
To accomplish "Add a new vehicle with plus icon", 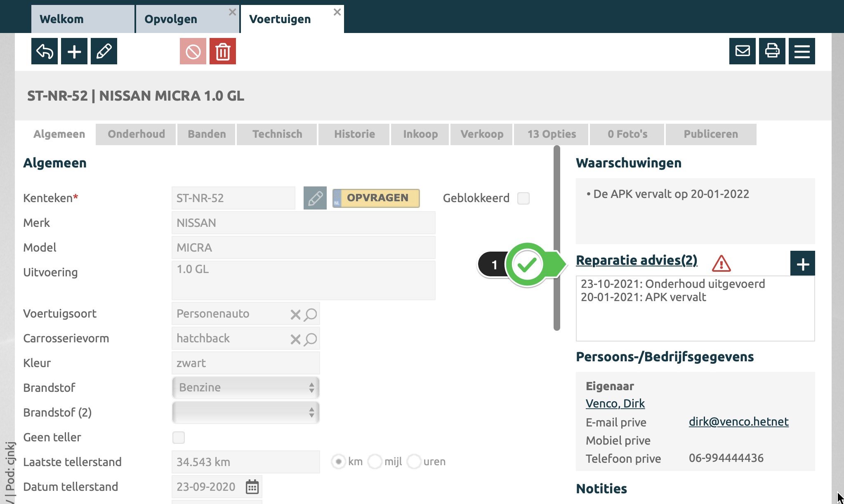I will coord(74,52).
